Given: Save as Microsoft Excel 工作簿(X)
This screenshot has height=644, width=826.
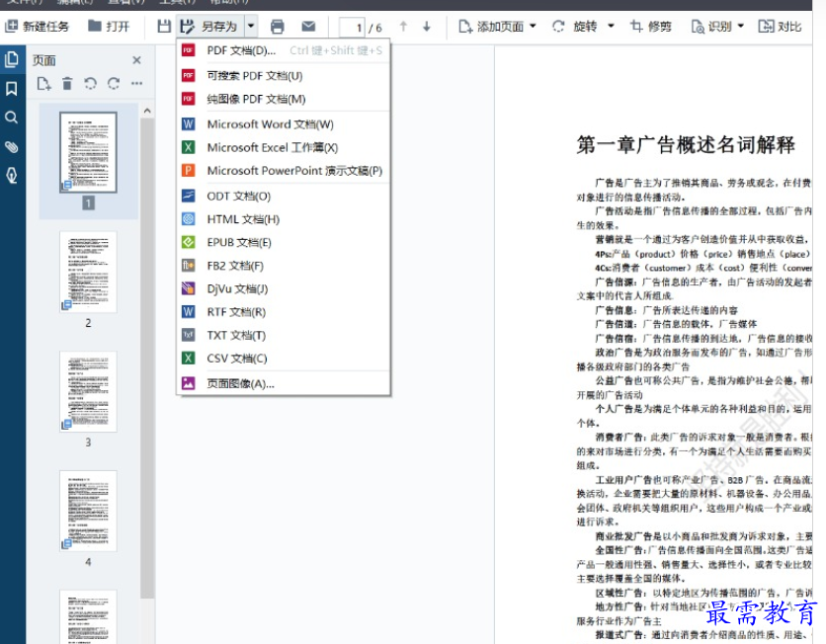Looking at the screenshot, I should [x=284, y=147].
